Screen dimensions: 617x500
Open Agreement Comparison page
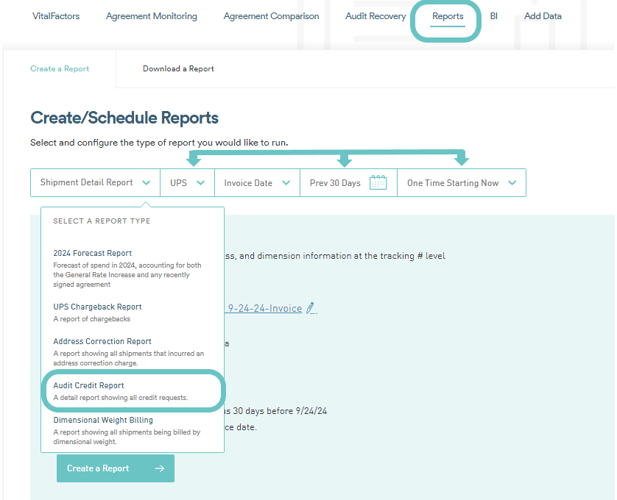(271, 16)
